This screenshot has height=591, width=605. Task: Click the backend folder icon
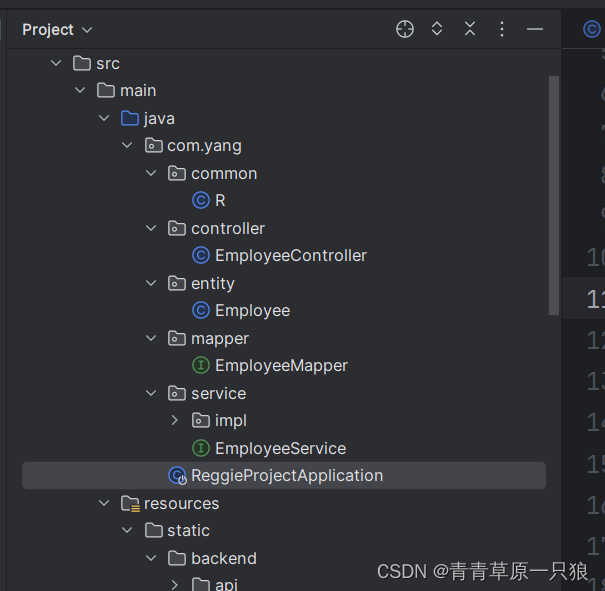[x=177, y=558]
